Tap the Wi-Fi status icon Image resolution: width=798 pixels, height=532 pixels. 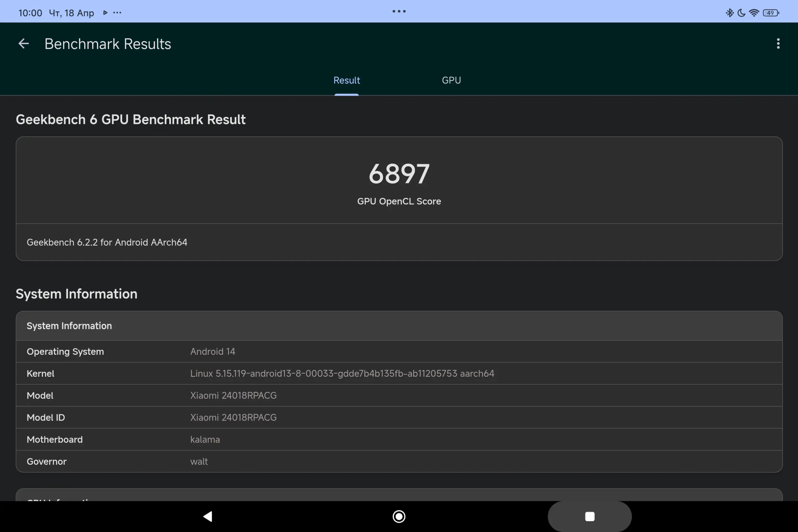click(x=753, y=13)
